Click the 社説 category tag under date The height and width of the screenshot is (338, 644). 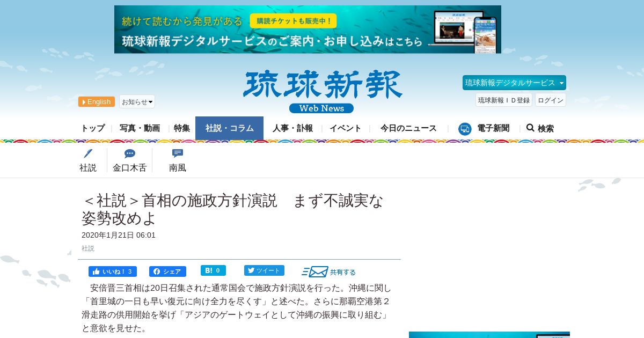(x=88, y=248)
